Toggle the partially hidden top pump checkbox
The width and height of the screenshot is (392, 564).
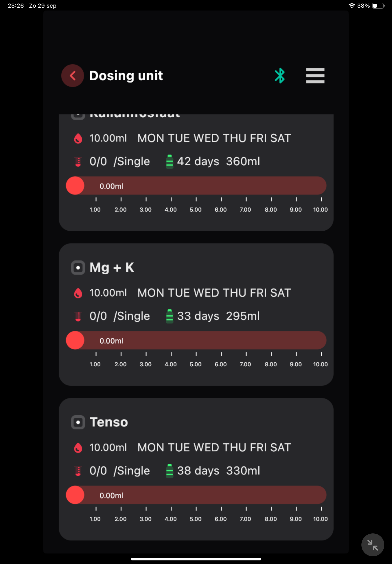pyautogui.click(x=78, y=116)
